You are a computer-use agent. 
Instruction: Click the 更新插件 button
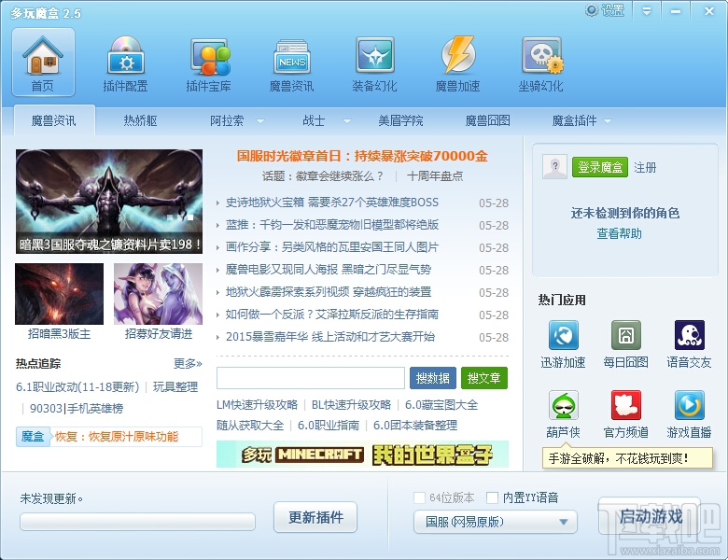coord(315,517)
